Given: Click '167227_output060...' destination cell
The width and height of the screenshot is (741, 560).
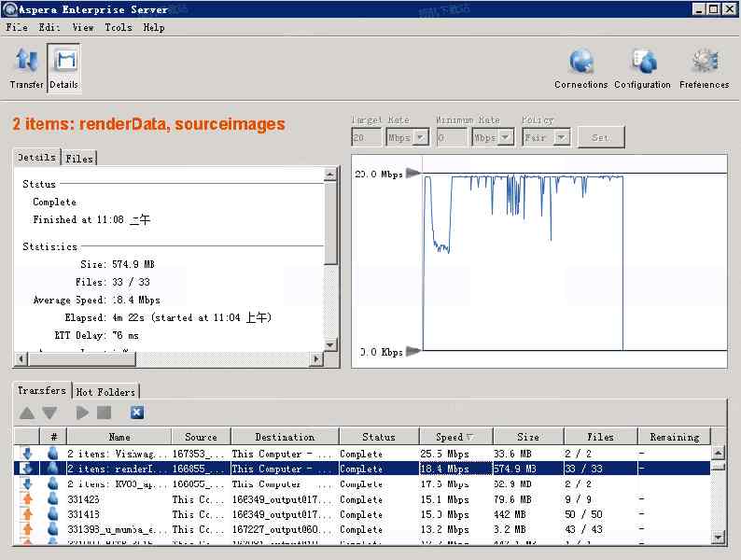Looking at the screenshot, I should [284, 529].
